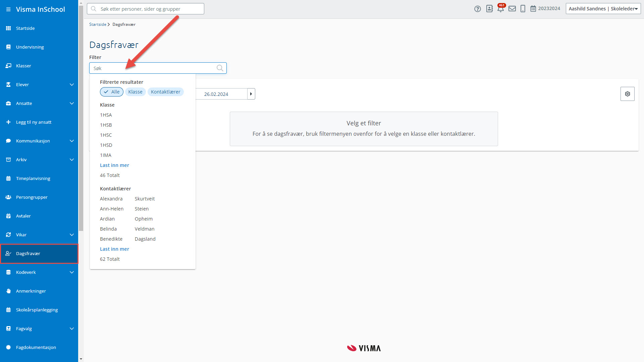
Task: Select teacher Ardian Opheim
Action: coord(126,219)
